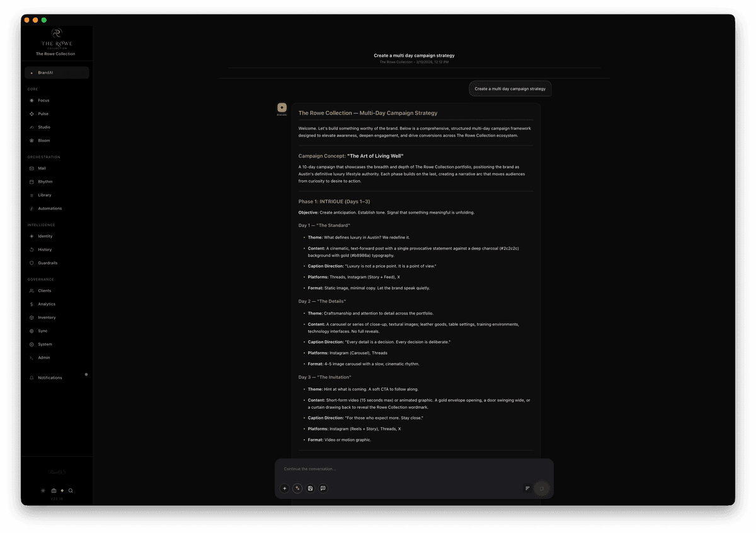Click the save template icon in the composer
756x533 pixels.
(310, 488)
